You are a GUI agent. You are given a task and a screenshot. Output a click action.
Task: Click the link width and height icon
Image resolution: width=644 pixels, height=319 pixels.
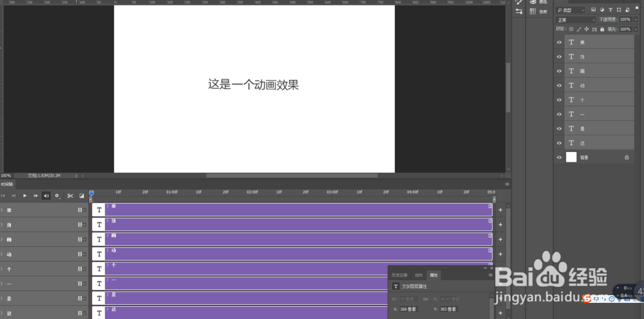[x=426, y=299]
